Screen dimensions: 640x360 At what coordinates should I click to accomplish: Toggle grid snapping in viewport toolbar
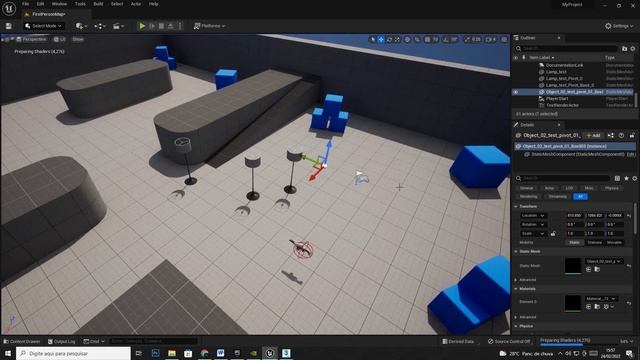(x=427, y=39)
